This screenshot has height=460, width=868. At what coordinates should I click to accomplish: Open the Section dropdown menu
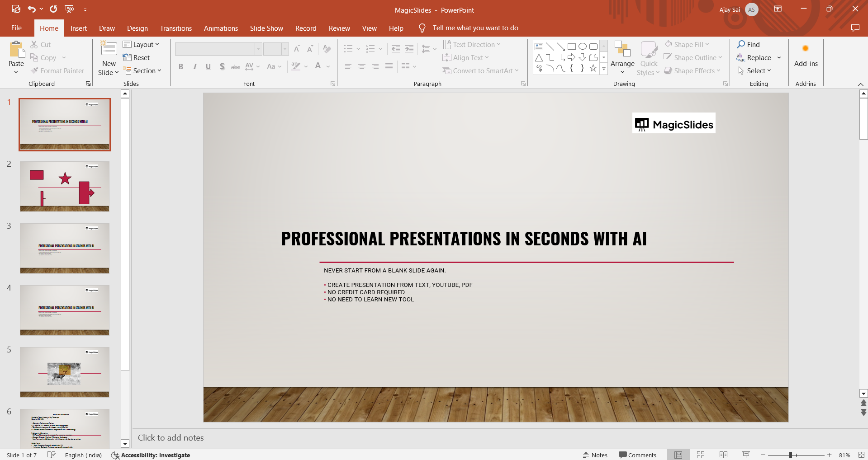point(142,71)
